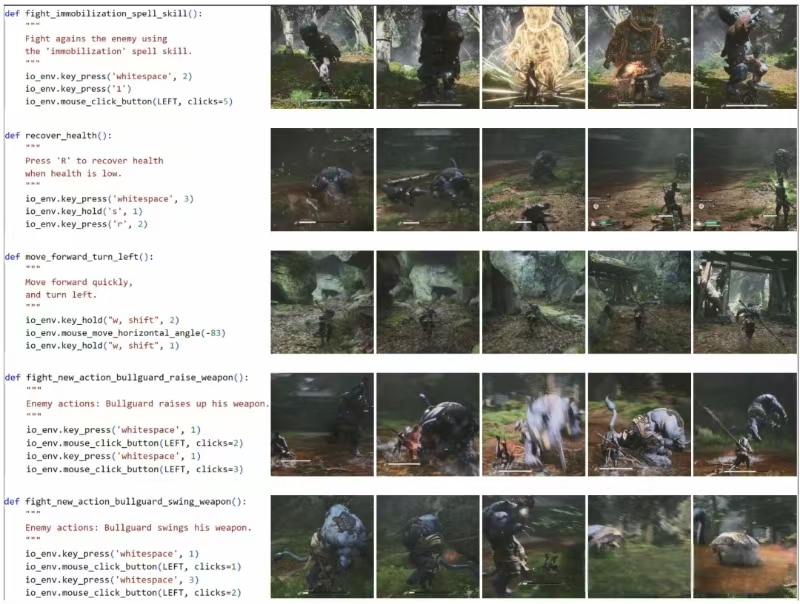Select line io_env.mouse_click_button(LEFT, clicks=3)
This screenshot has width=800, height=604.
(x=135, y=469)
